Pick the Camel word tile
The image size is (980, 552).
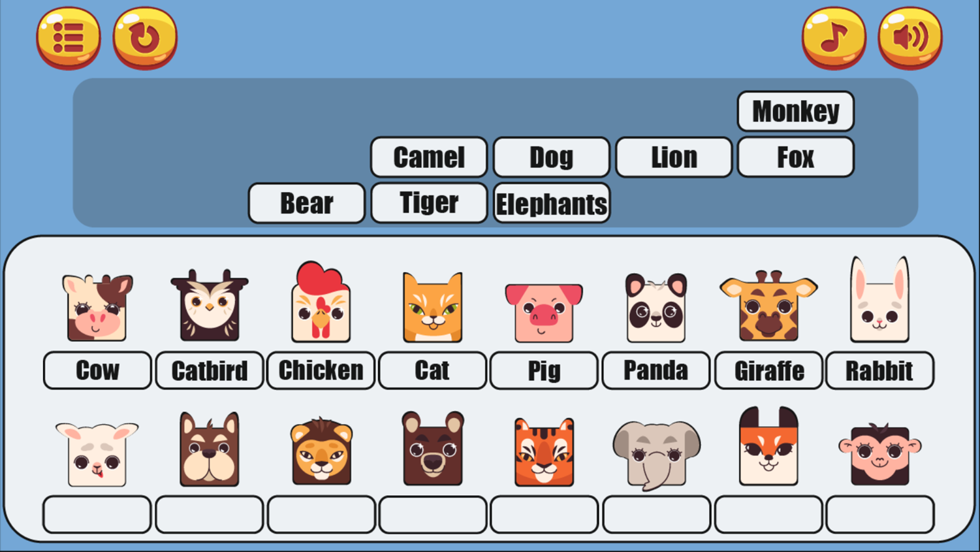(x=429, y=157)
